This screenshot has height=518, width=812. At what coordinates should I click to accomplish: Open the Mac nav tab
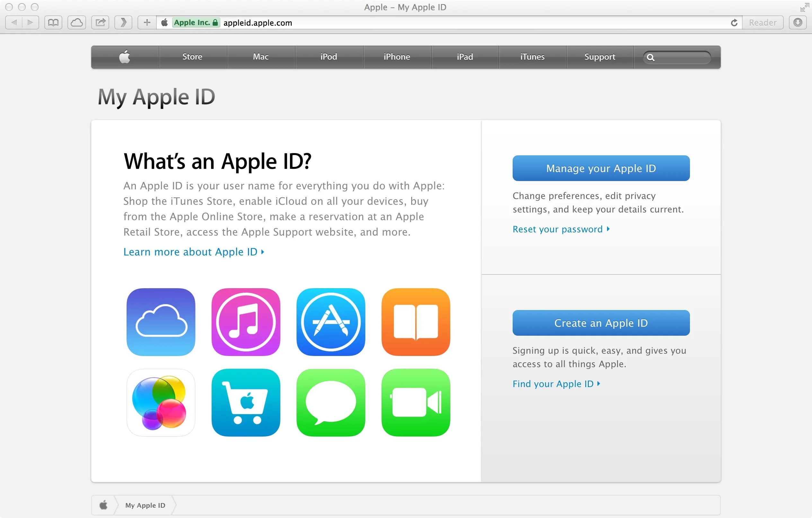tap(261, 56)
